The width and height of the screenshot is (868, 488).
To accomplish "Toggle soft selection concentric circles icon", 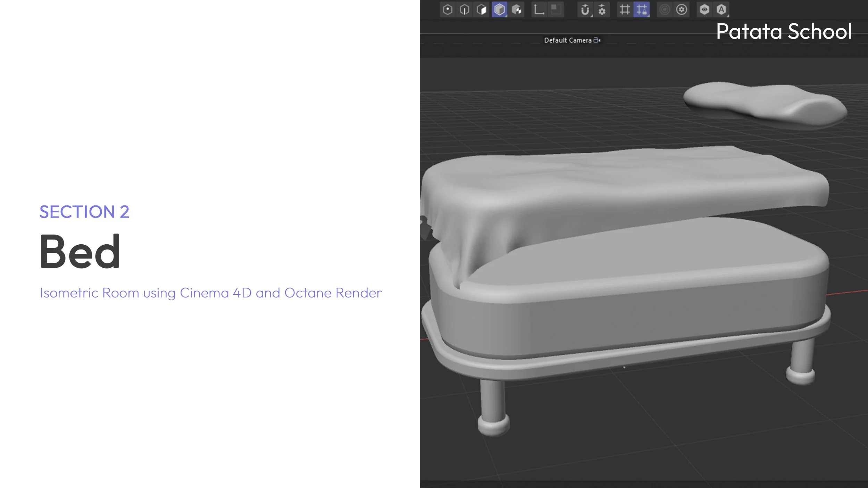I will [665, 9].
